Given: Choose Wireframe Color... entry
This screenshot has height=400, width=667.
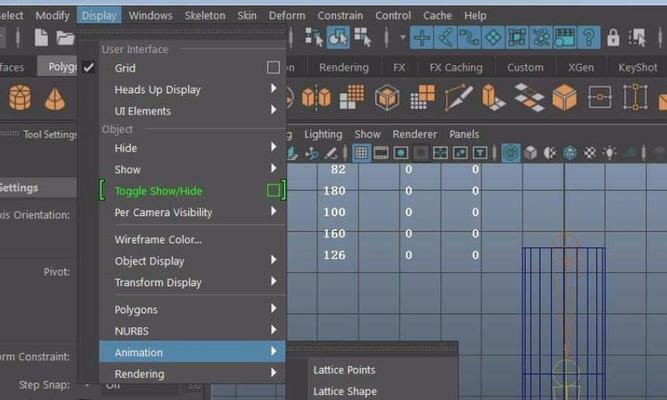Looking at the screenshot, I should tap(158, 240).
